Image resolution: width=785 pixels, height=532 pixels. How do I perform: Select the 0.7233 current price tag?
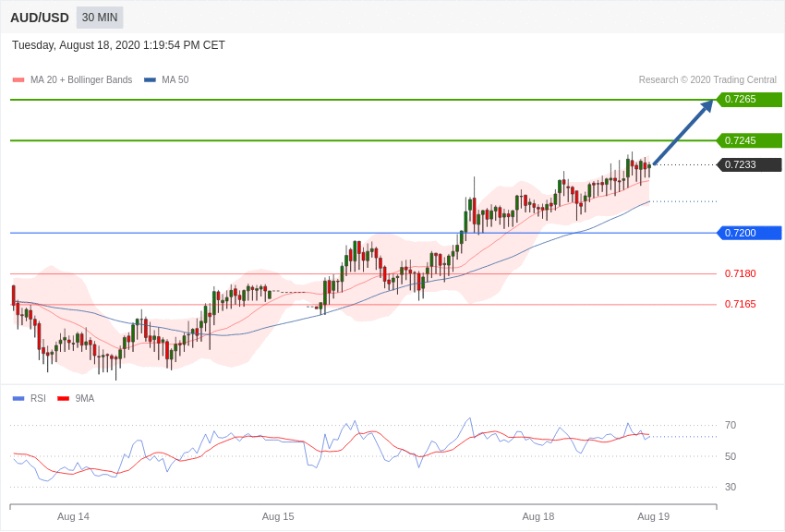click(x=750, y=164)
